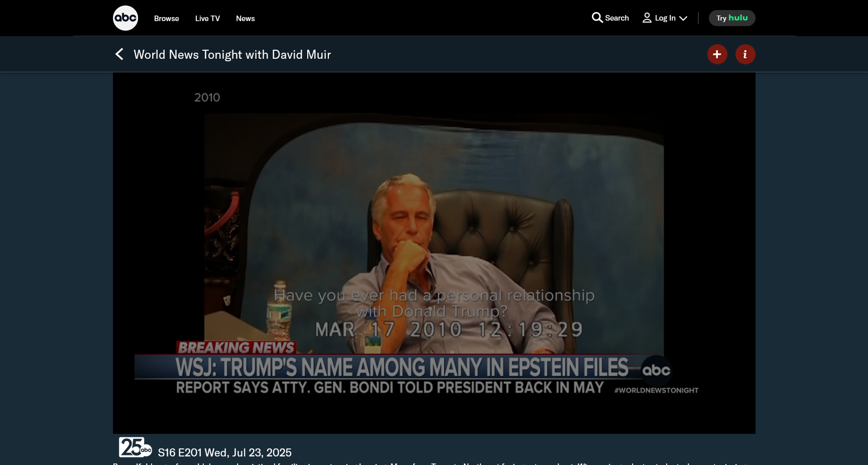Click the Log In text
Image resolution: width=868 pixels, height=465 pixels.
click(665, 18)
